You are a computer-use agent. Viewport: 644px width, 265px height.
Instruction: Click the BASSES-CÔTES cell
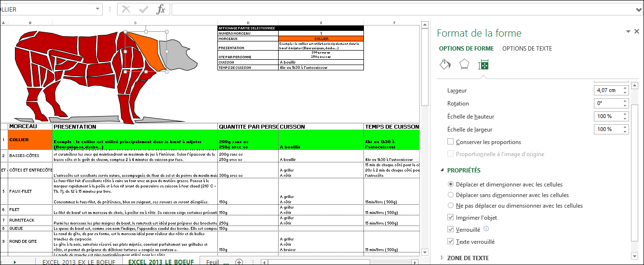pos(30,156)
